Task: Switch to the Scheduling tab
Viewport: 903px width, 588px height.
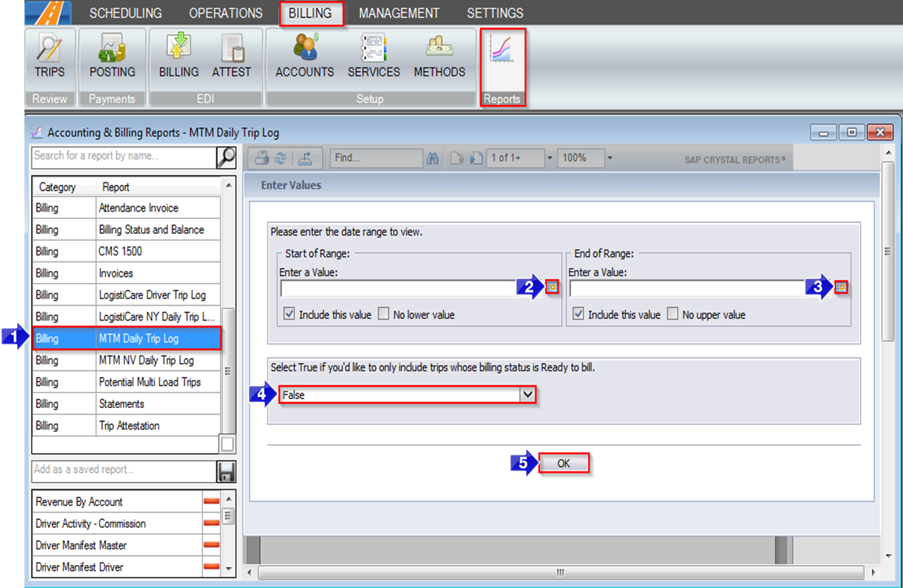Action: tap(125, 13)
